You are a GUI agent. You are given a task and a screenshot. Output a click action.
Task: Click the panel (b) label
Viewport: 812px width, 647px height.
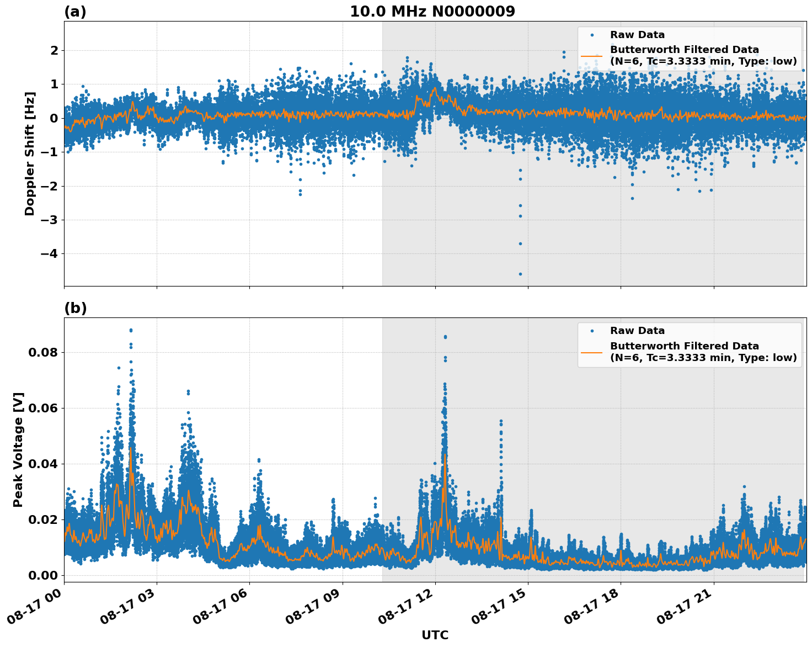76,307
